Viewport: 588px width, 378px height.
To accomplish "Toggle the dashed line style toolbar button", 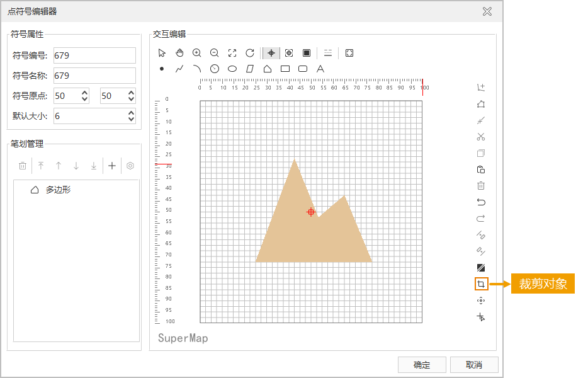I will [328, 53].
